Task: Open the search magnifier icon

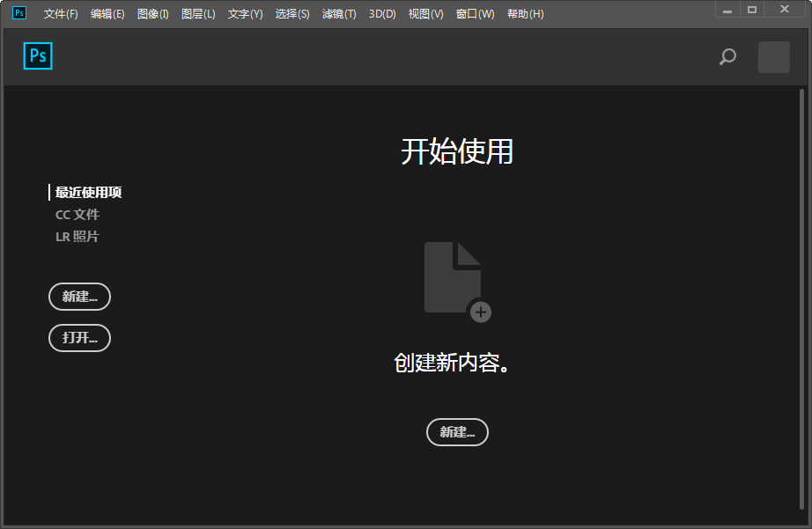Action: coord(727,56)
